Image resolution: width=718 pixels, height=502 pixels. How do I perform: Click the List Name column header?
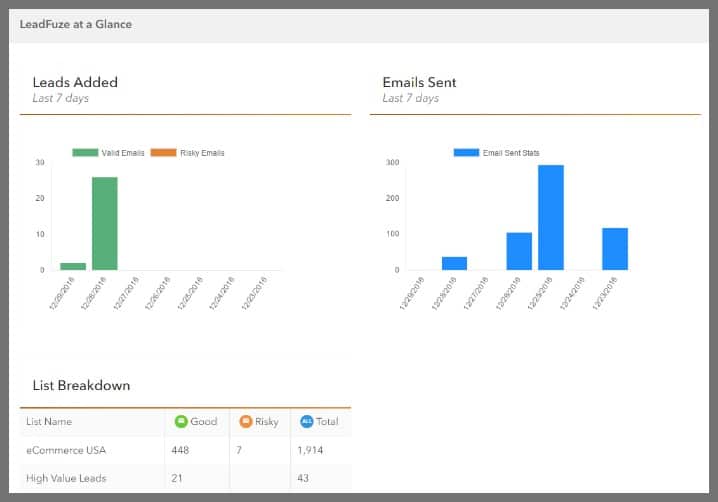[x=48, y=422]
